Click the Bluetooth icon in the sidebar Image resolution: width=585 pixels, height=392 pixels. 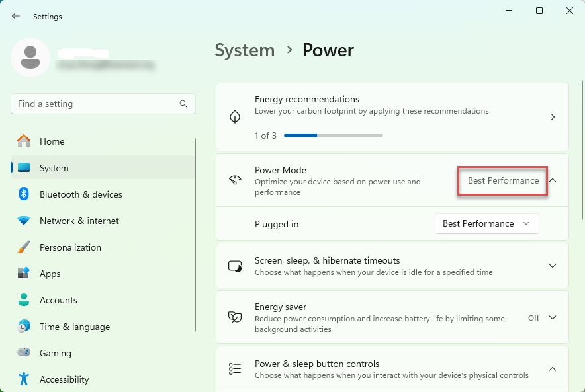(x=24, y=194)
